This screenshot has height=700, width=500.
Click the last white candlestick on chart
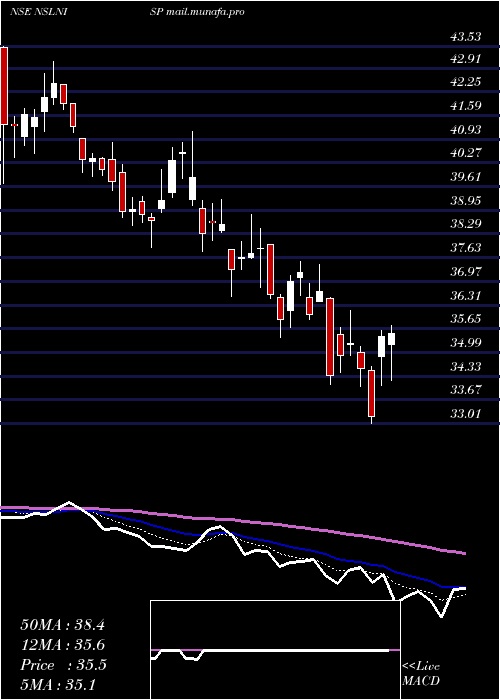392,339
